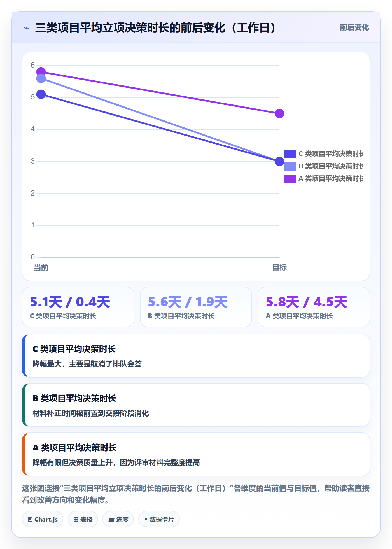This screenshot has width=392, height=549.
Task: Click the 进度 tag
Action: 118,519
